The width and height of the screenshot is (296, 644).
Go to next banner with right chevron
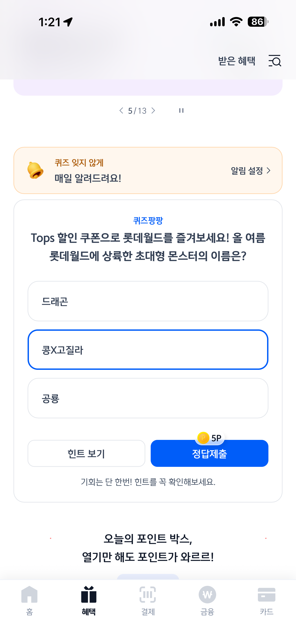153,110
